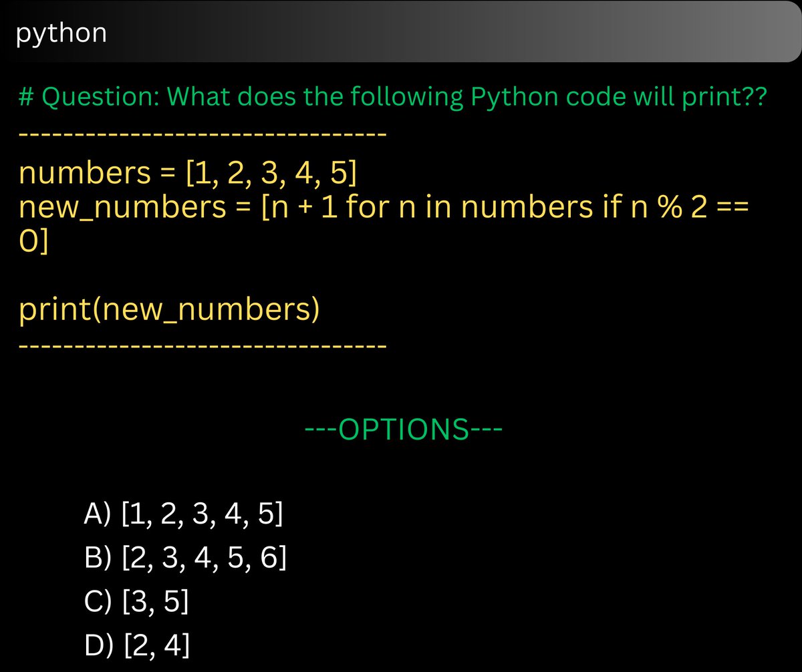Viewport: 802px width, 672px height.
Task: Click the "python" header label
Action: point(61,33)
